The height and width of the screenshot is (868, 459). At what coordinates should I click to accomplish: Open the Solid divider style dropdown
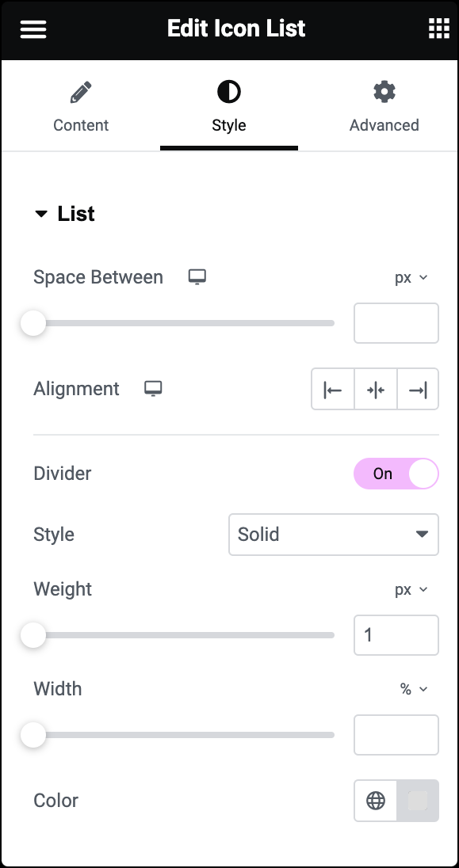pos(334,535)
